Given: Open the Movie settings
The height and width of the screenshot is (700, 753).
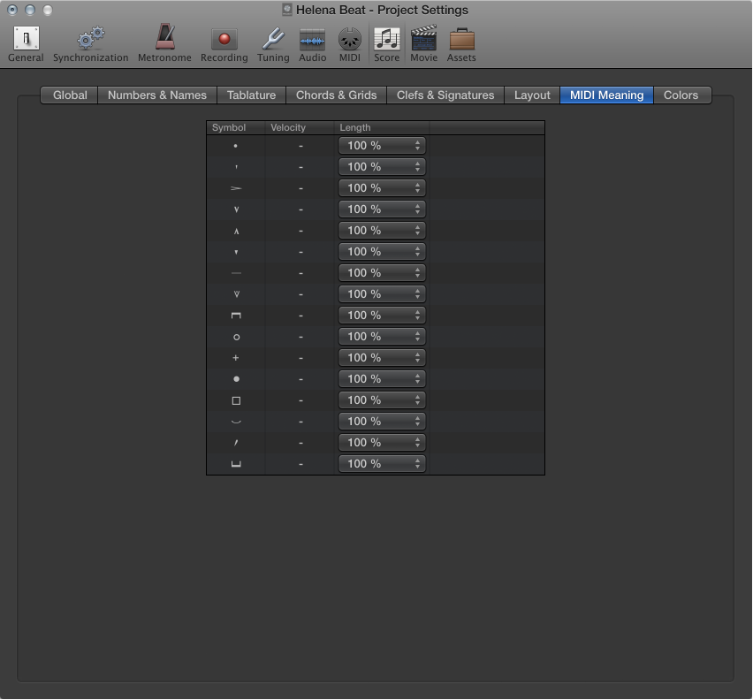Looking at the screenshot, I should click(423, 40).
